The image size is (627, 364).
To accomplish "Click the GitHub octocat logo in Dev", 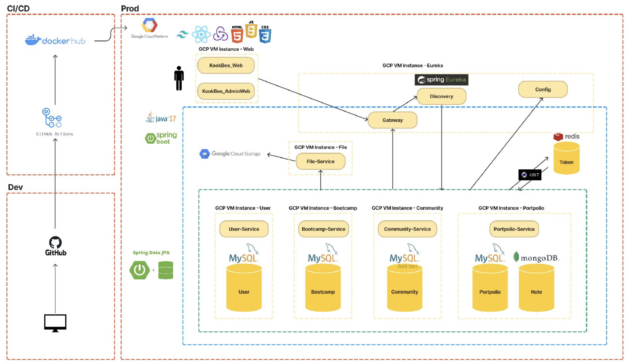I will pos(55,243).
